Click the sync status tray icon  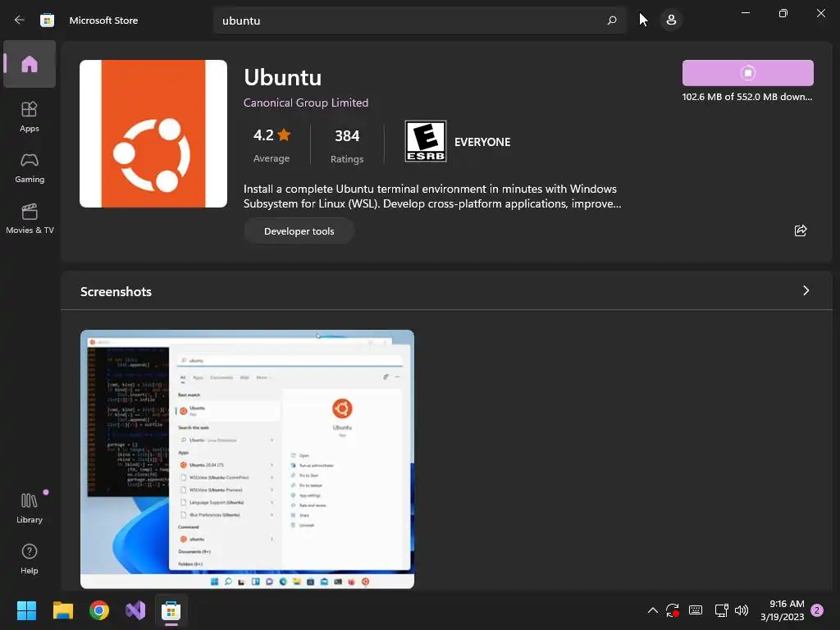pos(673,610)
